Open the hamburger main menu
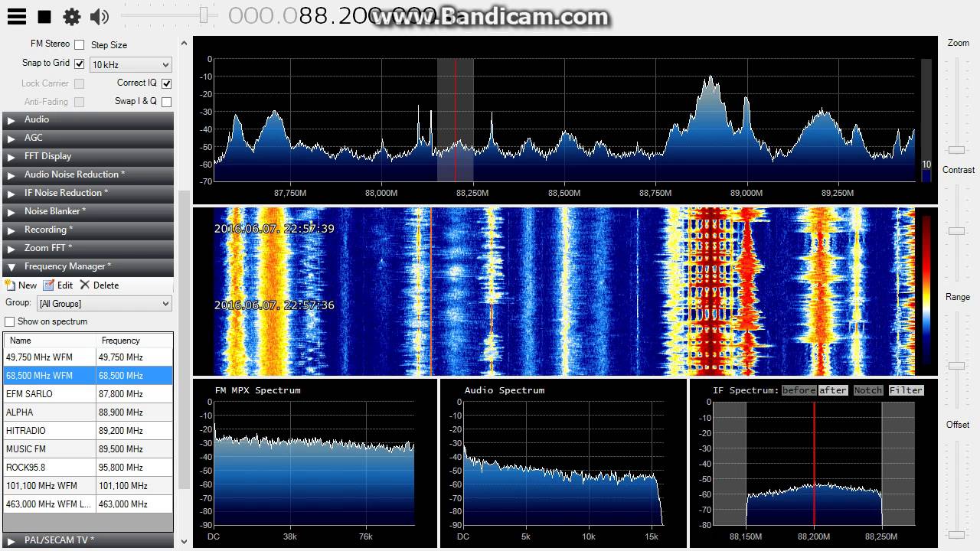This screenshot has width=980, height=551. click(16, 16)
